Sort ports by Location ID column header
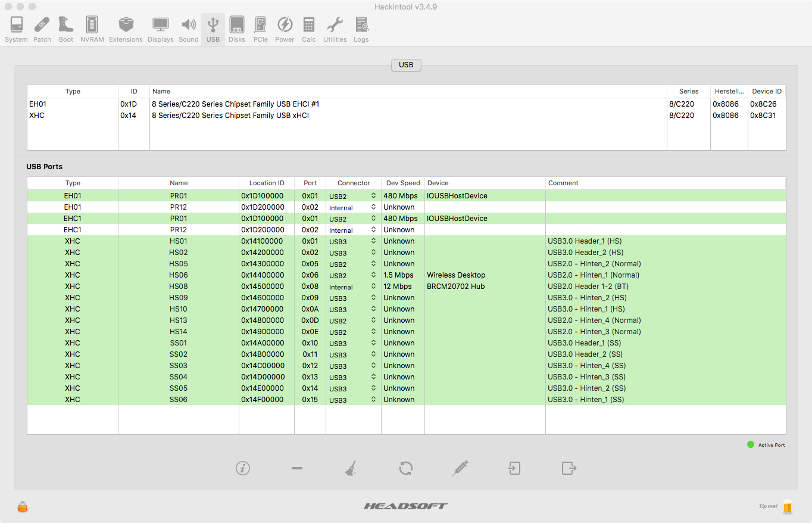Viewport: 812px width, 523px height. 266,183
